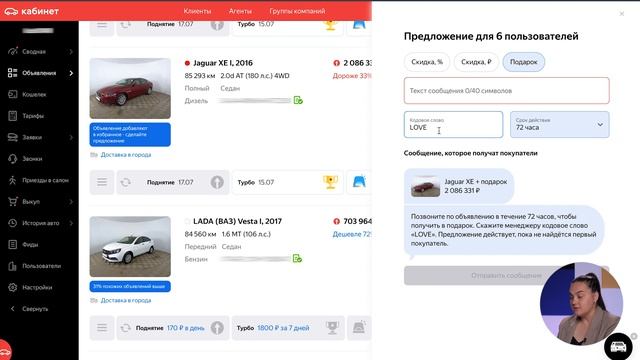Open Кошелек wallet icon
Screen dimensions: 640x360
[13, 94]
